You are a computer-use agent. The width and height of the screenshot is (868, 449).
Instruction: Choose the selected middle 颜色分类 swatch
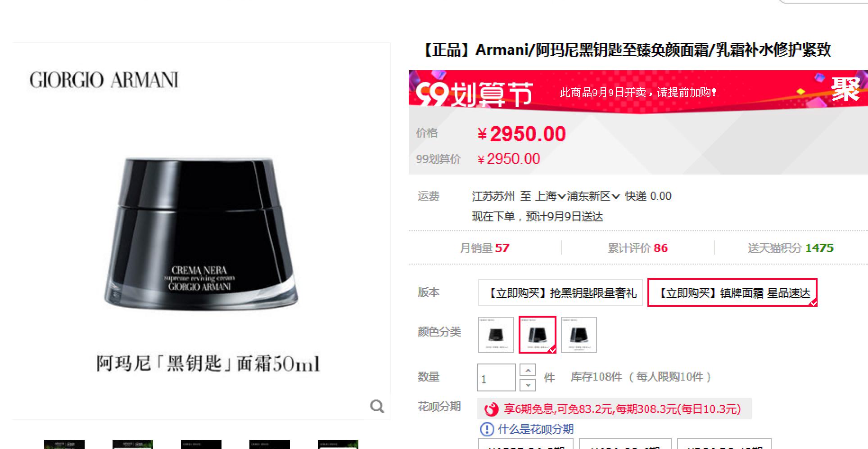click(x=538, y=335)
